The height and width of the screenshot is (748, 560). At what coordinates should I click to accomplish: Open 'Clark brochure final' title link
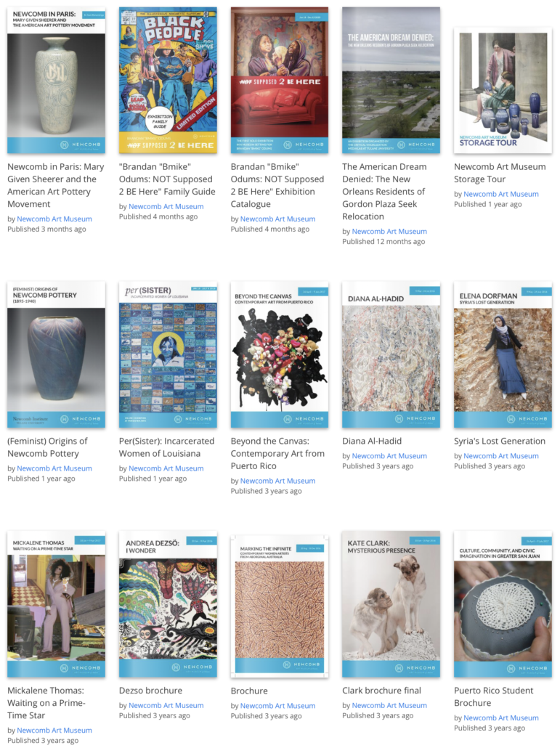click(x=381, y=691)
